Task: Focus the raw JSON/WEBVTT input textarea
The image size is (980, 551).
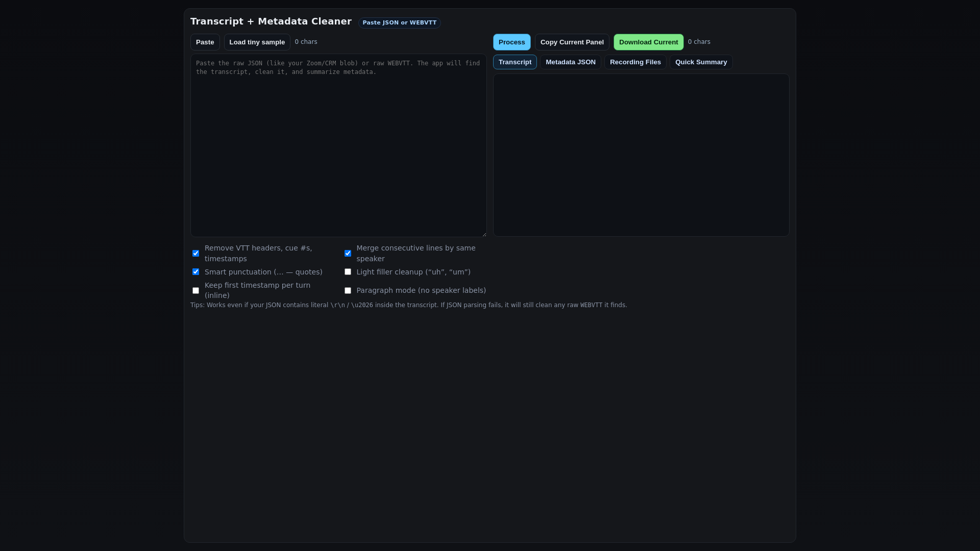Action: click(x=338, y=145)
